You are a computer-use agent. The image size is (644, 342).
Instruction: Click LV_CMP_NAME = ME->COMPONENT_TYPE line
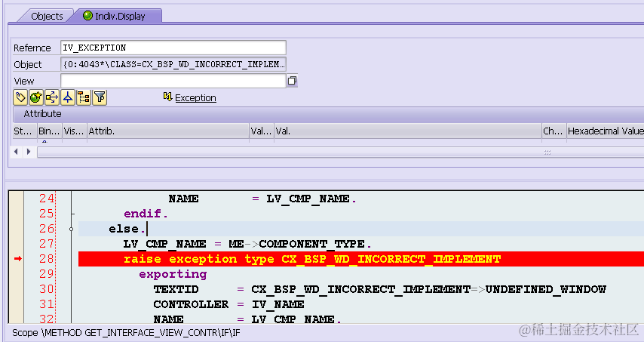(247, 244)
